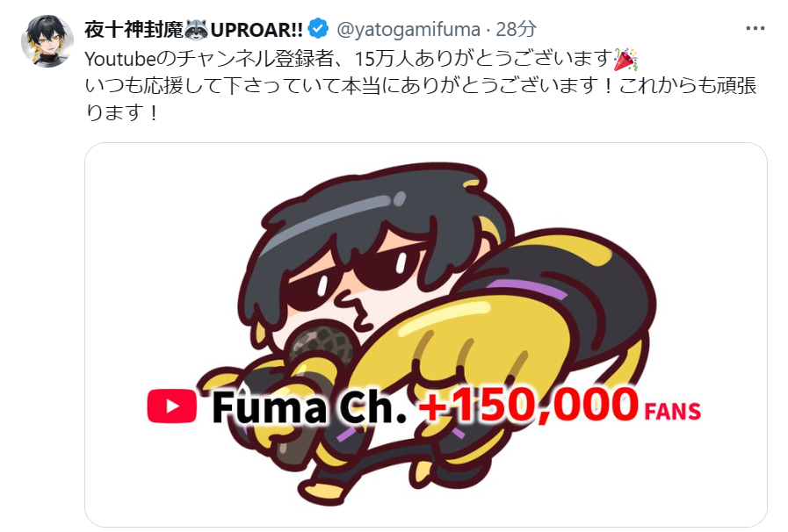Image resolution: width=788 pixels, height=532 pixels.
Task: Open the @yatogamifuma handle link
Action: (x=408, y=30)
